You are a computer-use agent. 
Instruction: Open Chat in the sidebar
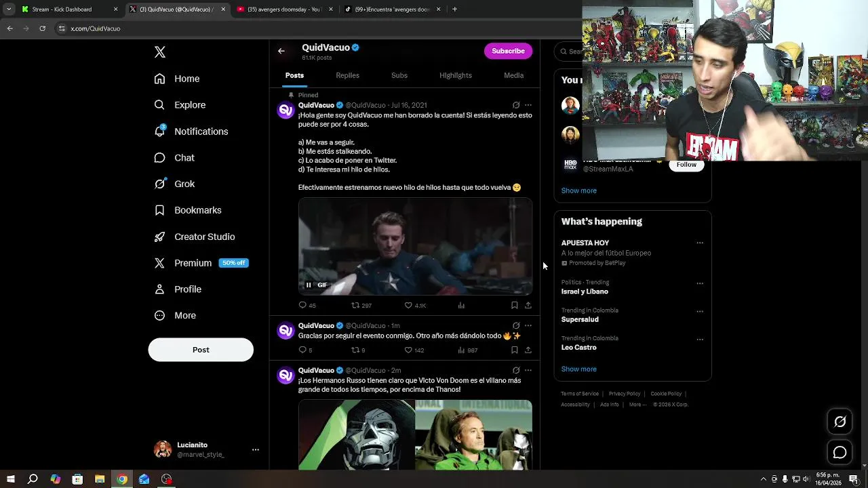(x=174, y=158)
